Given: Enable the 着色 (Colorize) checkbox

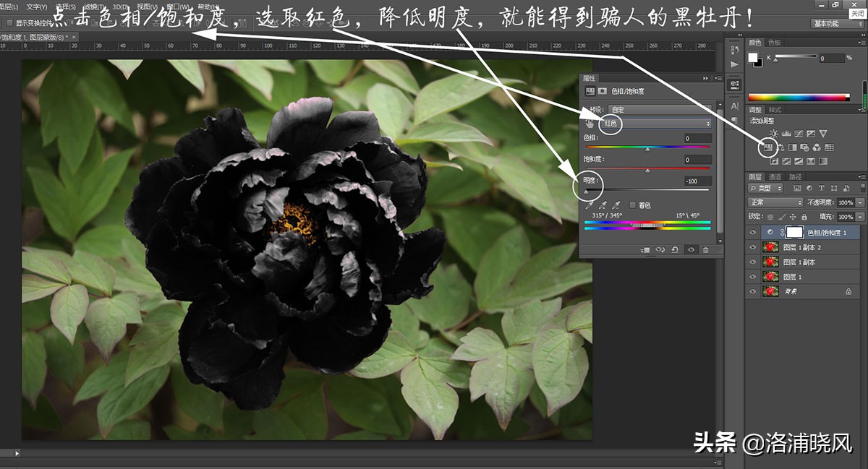Looking at the screenshot, I should pyautogui.click(x=633, y=205).
